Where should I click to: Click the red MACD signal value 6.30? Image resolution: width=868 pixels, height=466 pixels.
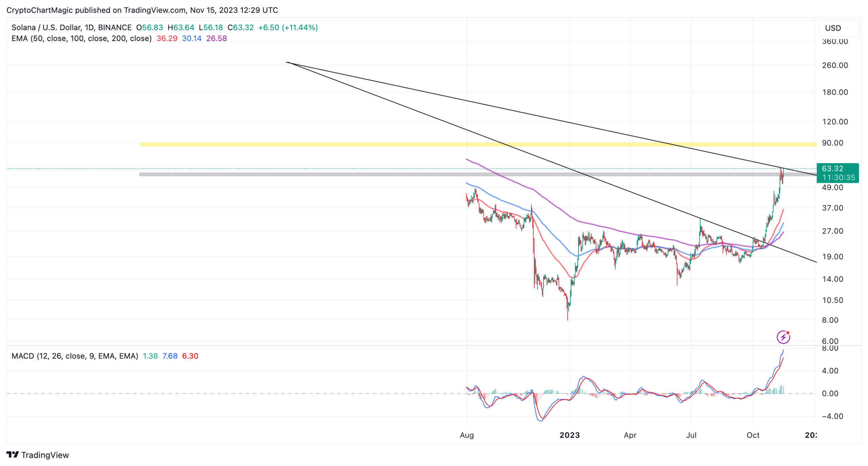click(190, 356)
